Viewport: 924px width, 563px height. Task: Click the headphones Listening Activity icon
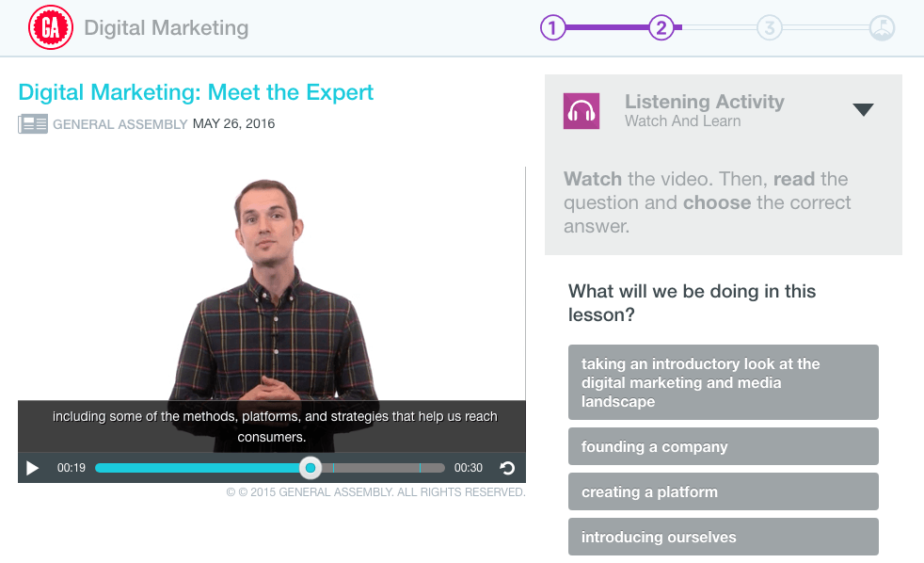tap(581, 111)
